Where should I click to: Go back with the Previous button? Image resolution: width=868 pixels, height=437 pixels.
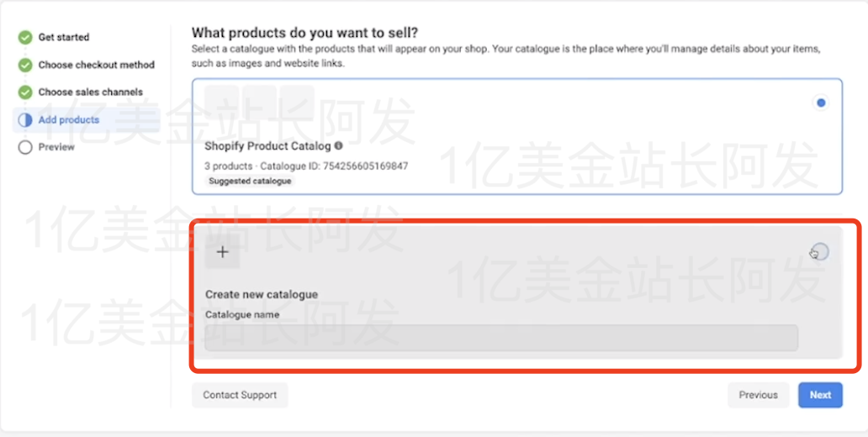758,395
